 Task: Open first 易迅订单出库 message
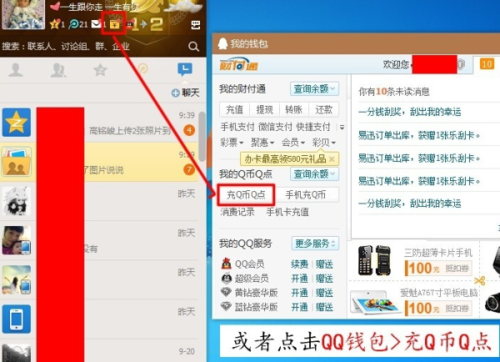click(x=419, y=135)
